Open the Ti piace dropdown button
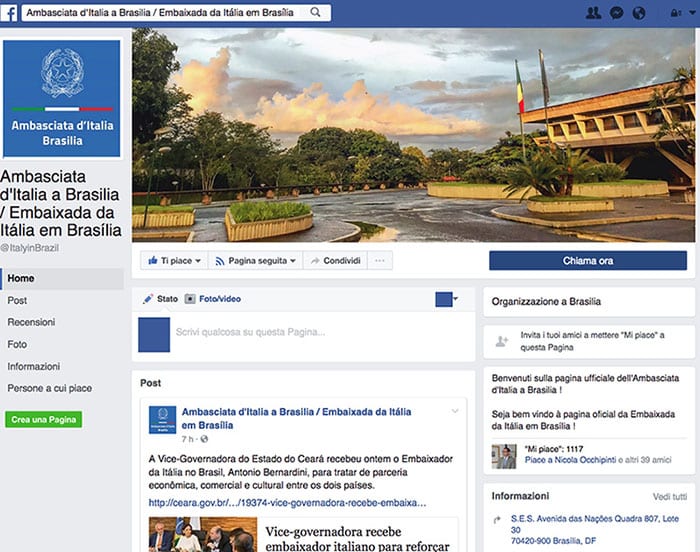The image size is (700, 552). click(174, 260)
